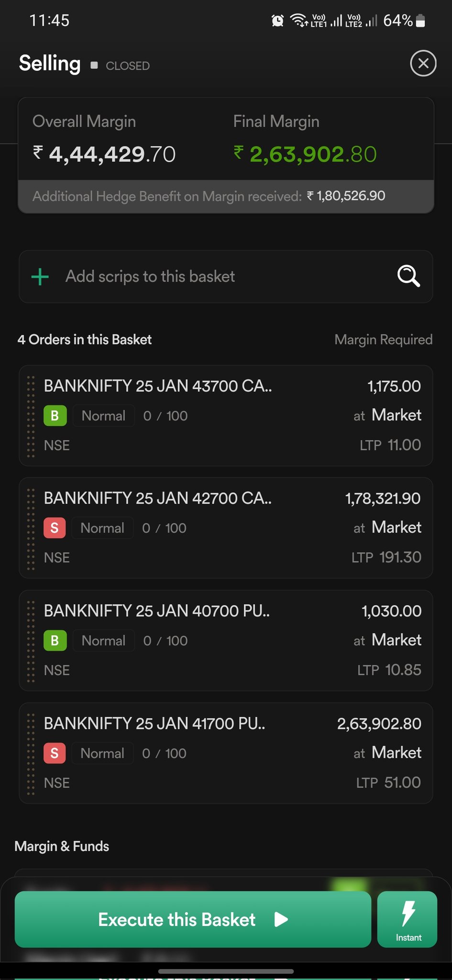Viewport: 452px width, 980px height.
Task: Tap Instant lightning execute button
Action: coord(407,919)
